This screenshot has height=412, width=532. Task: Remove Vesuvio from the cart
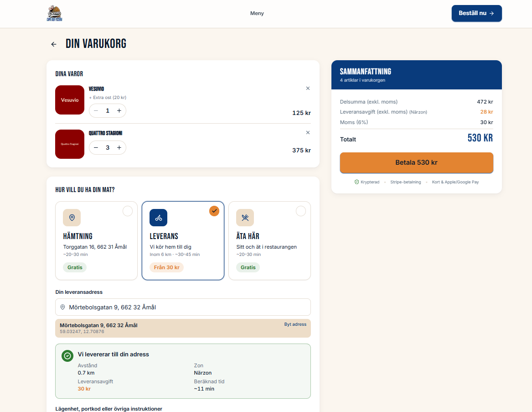tap(308, 89)
